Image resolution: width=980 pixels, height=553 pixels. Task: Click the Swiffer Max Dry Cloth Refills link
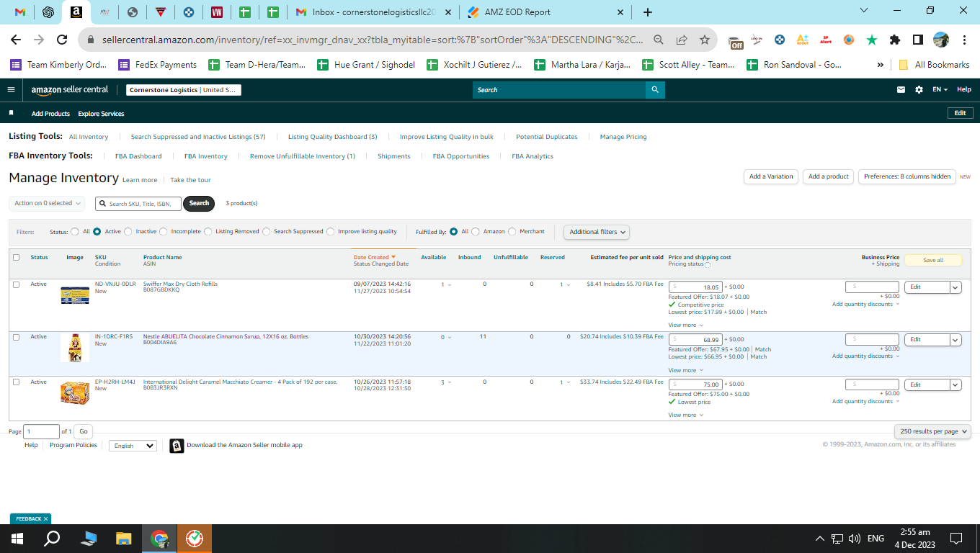(x=180, y=284)
